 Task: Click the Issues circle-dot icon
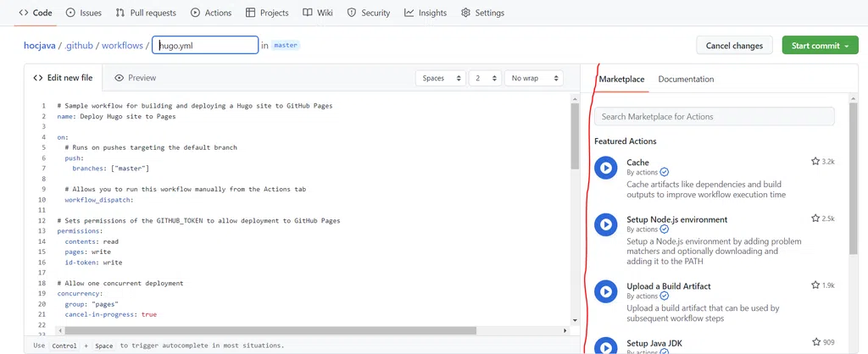(x=70, y=13)
